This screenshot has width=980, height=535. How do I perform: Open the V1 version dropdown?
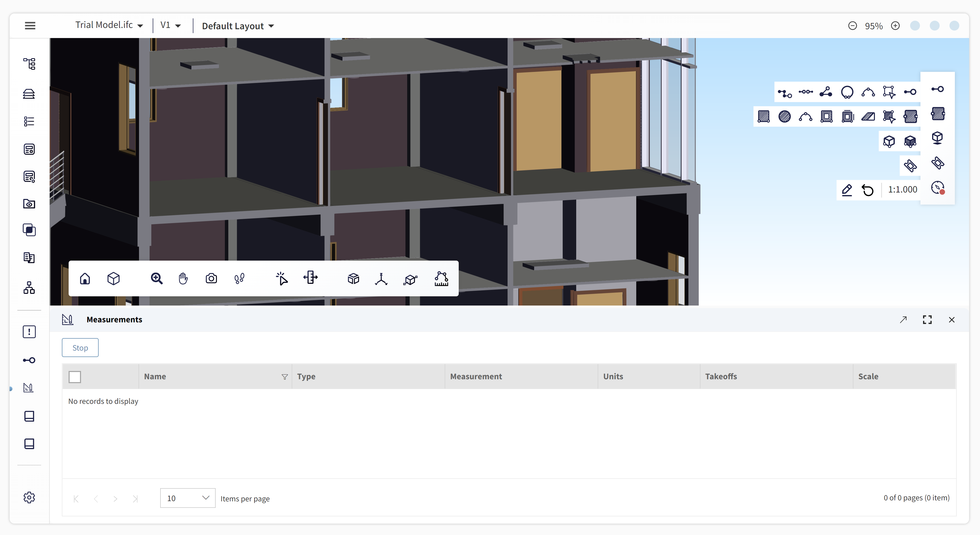coord(170,25)
